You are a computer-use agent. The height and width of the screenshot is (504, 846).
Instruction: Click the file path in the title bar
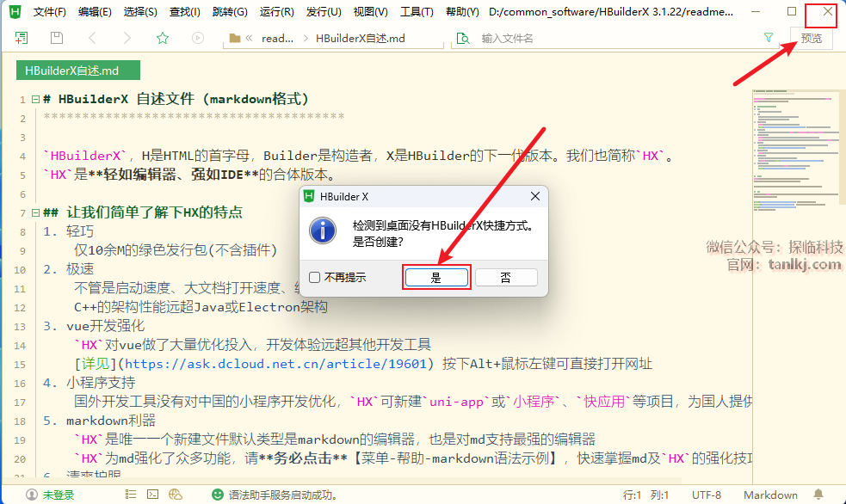611,12
